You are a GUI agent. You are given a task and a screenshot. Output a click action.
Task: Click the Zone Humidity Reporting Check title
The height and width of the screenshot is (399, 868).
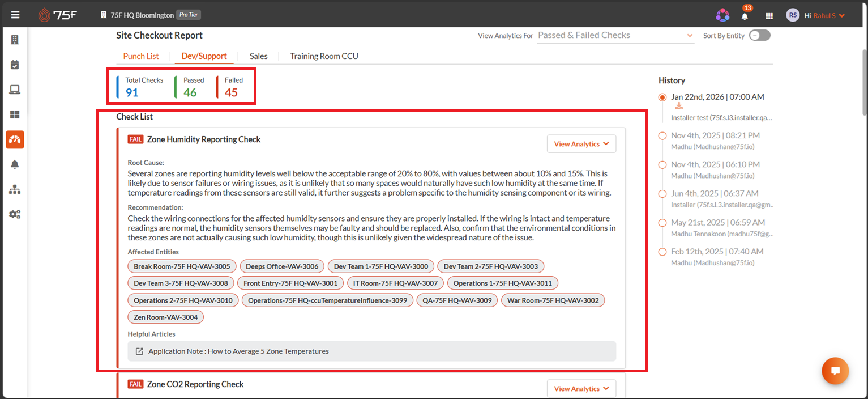(x=204, y=139)
